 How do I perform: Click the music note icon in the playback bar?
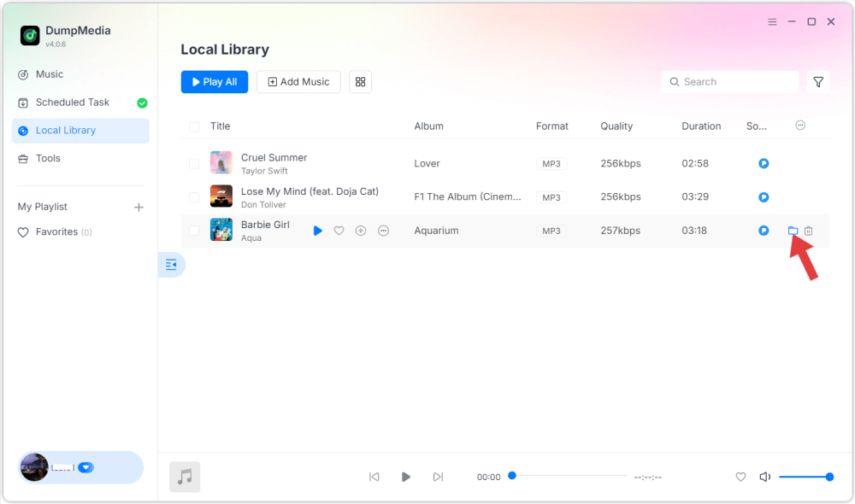(x=184, y=476)
